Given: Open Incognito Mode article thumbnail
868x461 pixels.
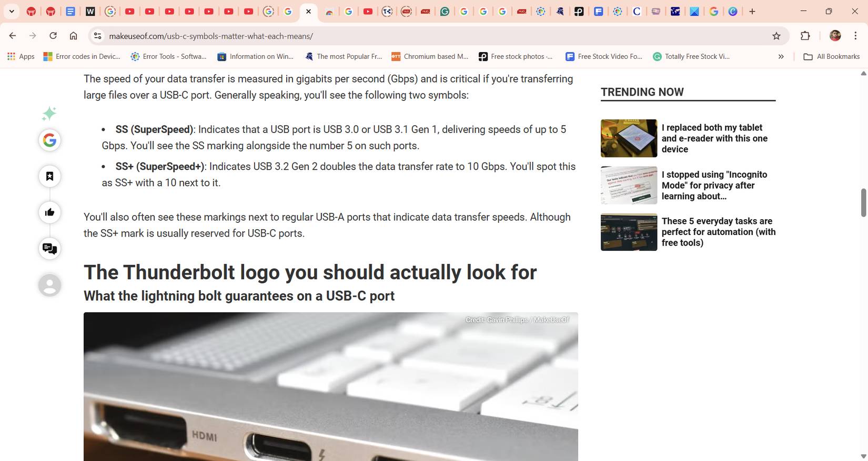Looking at the screenshot, I should [629, 185].
